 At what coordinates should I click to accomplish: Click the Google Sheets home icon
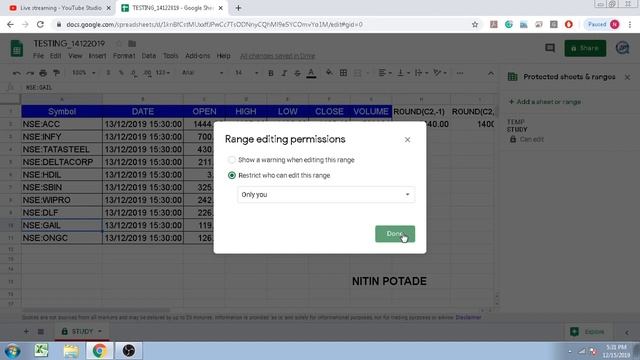coord(16,49)
